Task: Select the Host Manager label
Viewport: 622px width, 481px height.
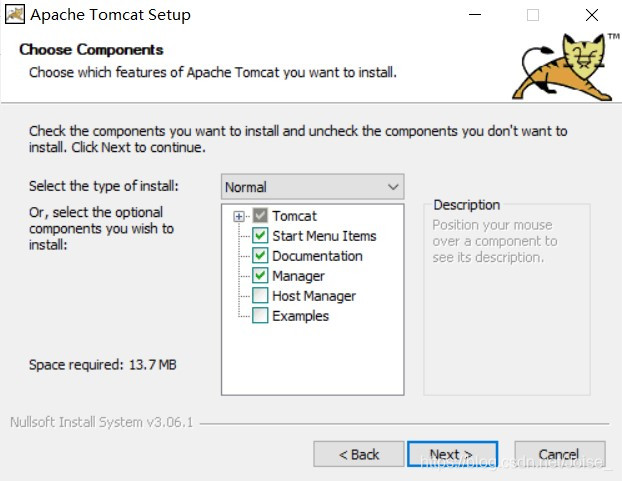Action: pyautogui.click(x=314, y=296)
